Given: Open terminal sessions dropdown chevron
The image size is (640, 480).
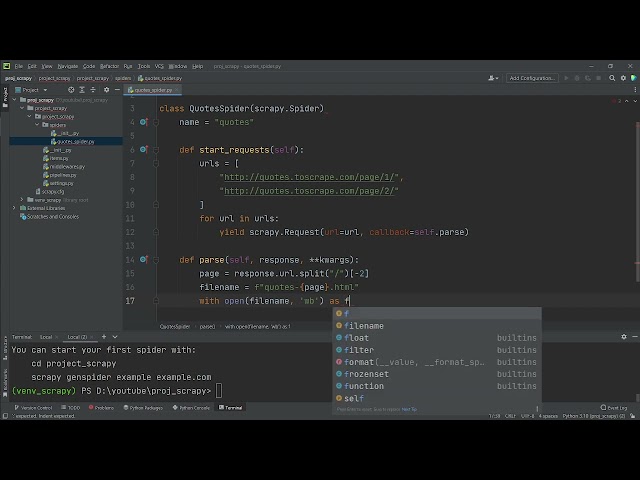Looking at the screenshot, I should pyautogui.click(x=115, y=337).
